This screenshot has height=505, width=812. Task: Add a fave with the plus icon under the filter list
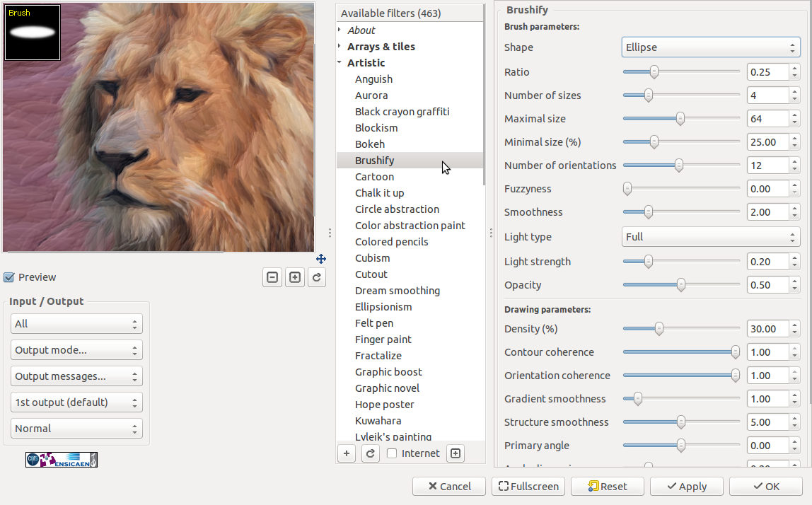[x=347, y=453]
